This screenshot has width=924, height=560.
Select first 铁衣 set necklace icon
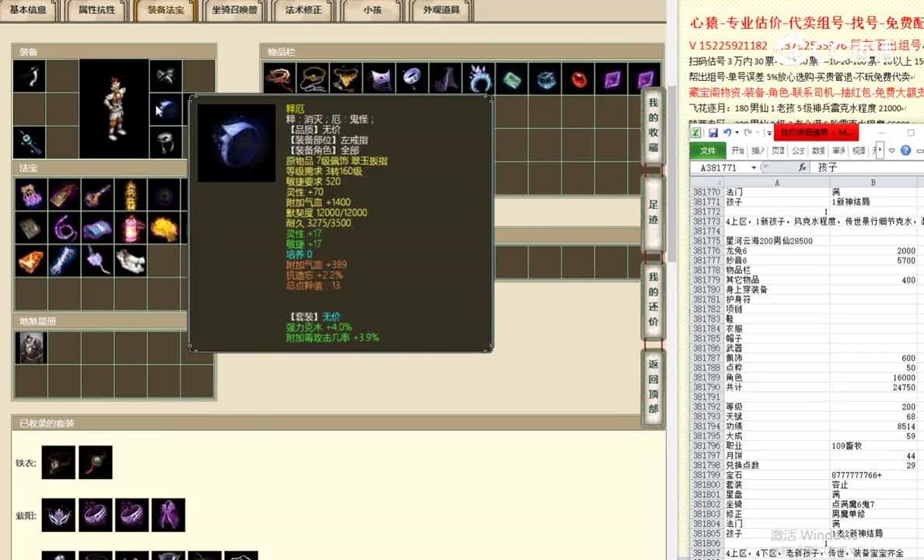(58, 462)
